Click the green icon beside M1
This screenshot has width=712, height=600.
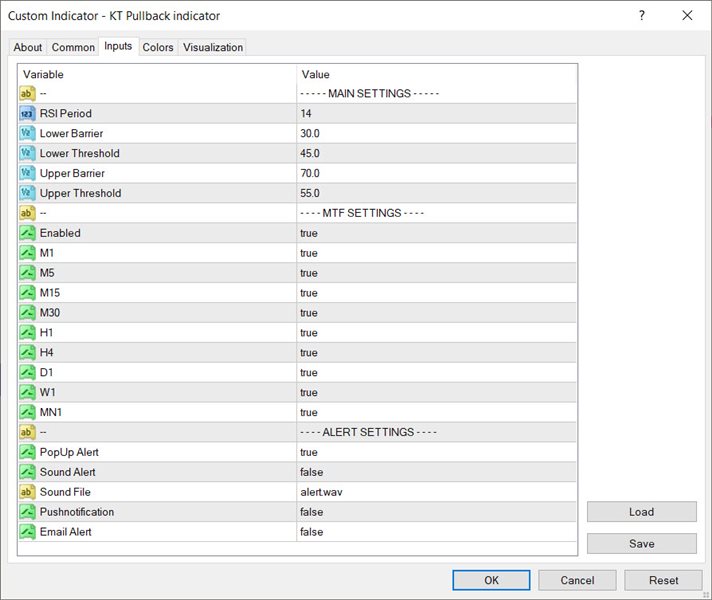tap(27, 253)
